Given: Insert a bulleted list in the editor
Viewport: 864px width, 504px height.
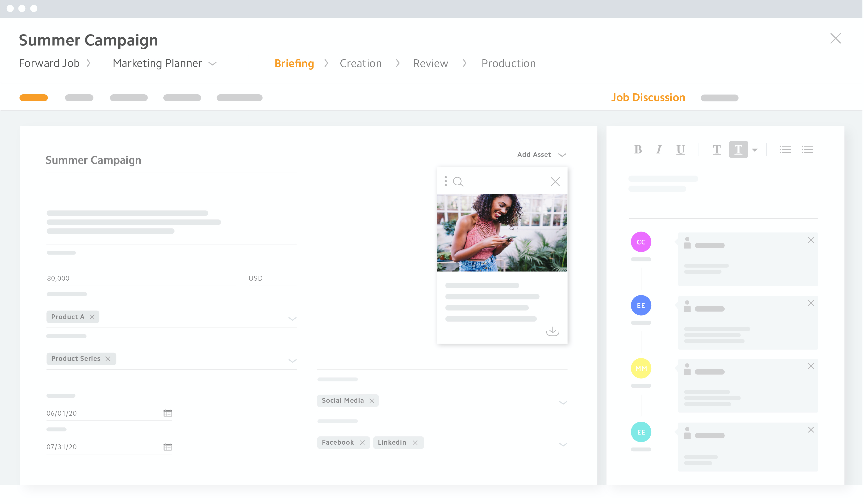Looking at the screenshot, I should pos(785,149).
